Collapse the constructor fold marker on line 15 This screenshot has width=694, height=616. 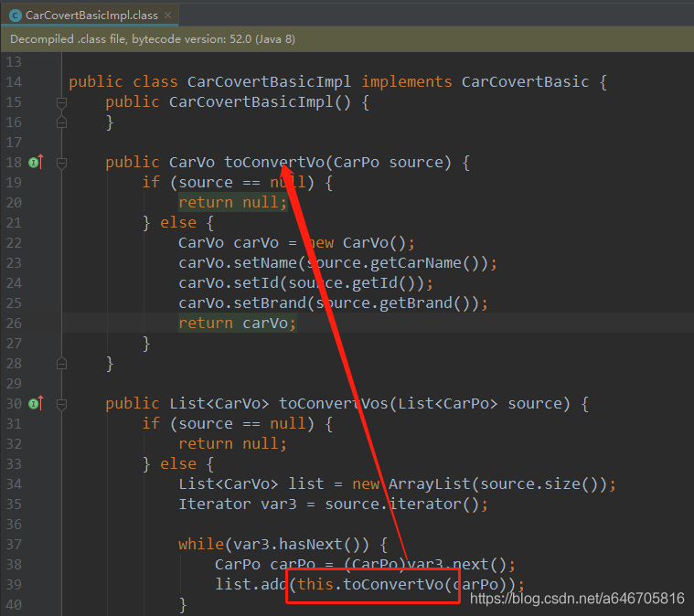(62, 102)
